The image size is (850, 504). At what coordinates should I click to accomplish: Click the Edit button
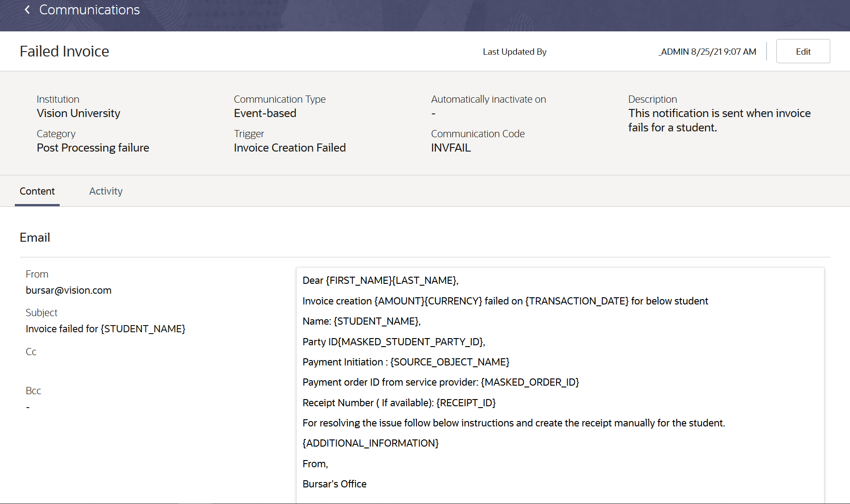803,52
